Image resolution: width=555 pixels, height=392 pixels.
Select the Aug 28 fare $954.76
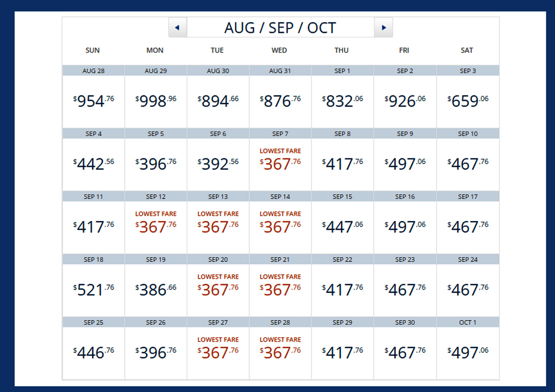pyautogui.click(x=93, y=101)
